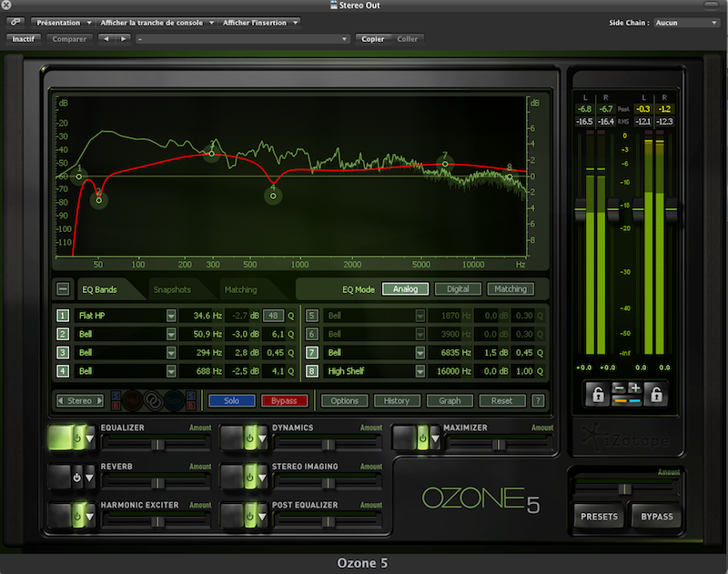
Task: Open the EQ Options button
Action: [x=345, y=400]
